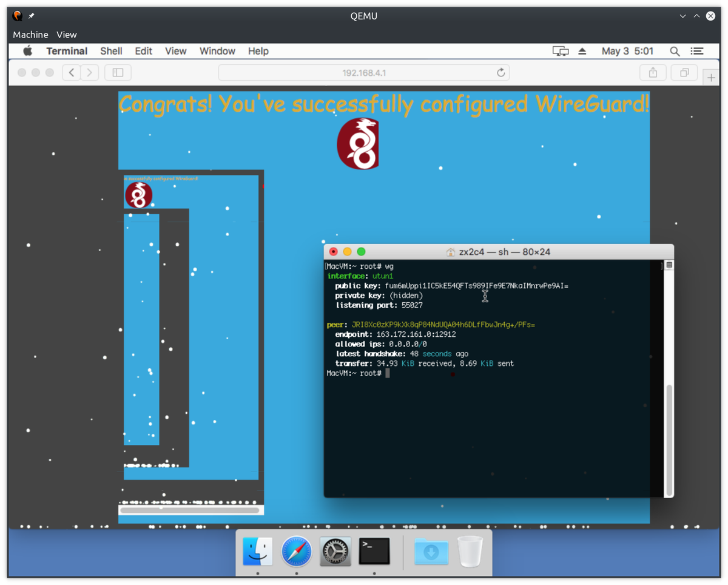Zoom the Terminal window with green button

(x=361, y=251)
